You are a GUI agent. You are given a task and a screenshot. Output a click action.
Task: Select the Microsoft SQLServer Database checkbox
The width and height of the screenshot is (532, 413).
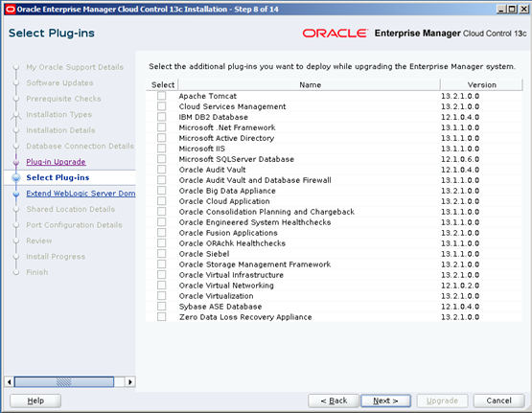[161, 159]
